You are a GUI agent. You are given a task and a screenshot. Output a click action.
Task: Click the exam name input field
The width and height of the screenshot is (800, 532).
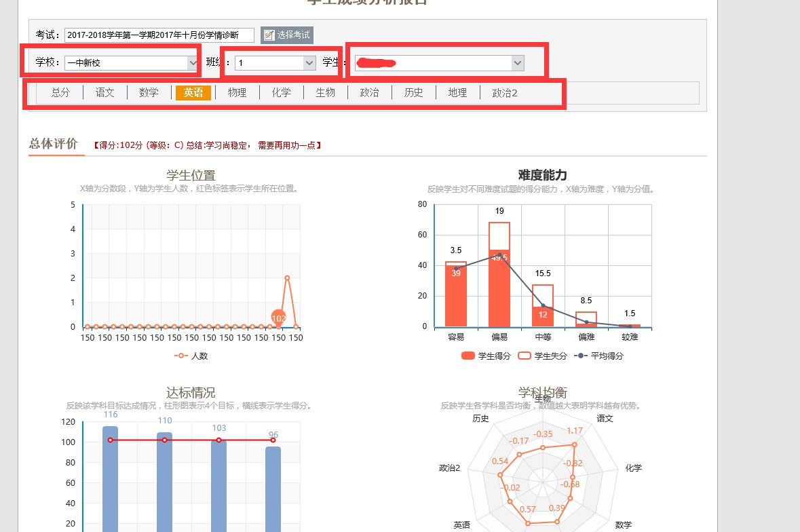159,35
